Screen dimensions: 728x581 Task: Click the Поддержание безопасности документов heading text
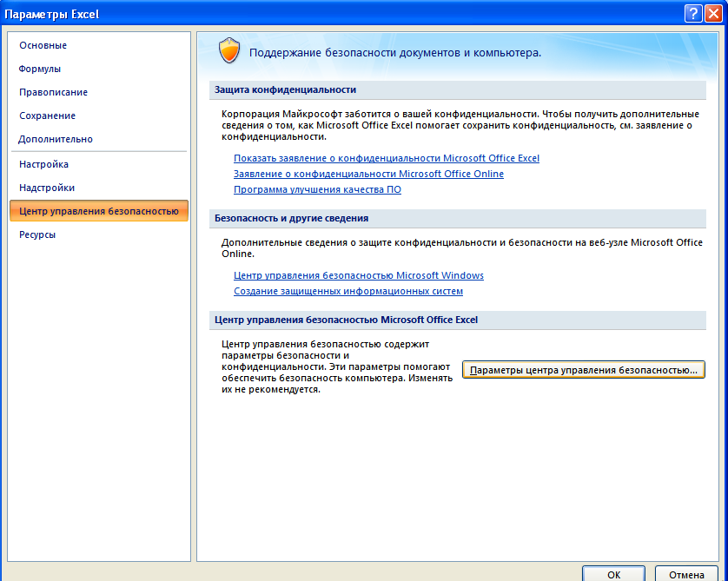(x=395, y=53)
